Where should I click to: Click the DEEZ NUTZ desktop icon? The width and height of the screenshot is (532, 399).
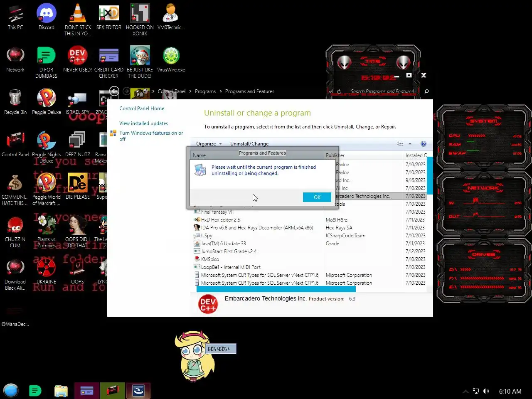pyautogui.click(x=77, y=144)
